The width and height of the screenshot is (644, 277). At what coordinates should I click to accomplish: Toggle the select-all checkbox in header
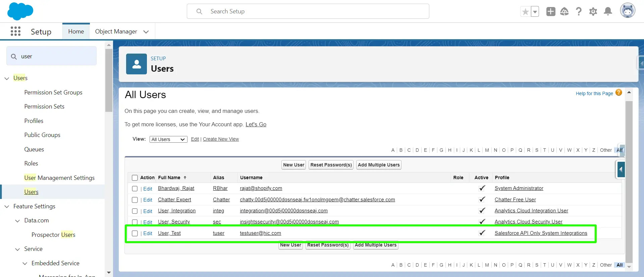tap(135, 178)
